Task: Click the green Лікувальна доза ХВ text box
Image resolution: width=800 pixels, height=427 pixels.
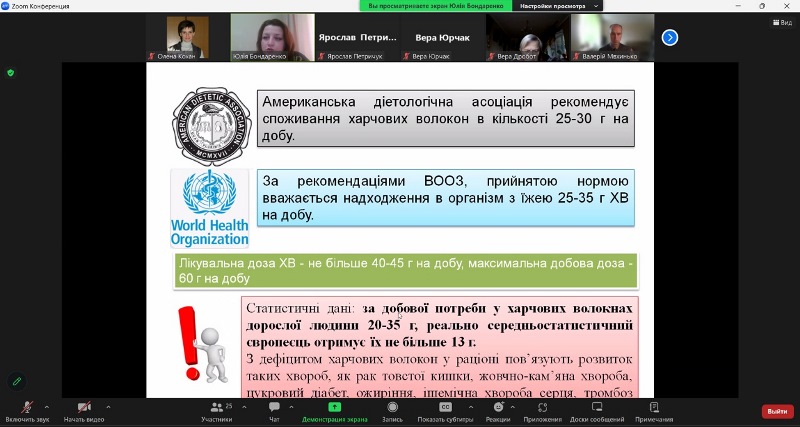Action: [x=406, y=271]
